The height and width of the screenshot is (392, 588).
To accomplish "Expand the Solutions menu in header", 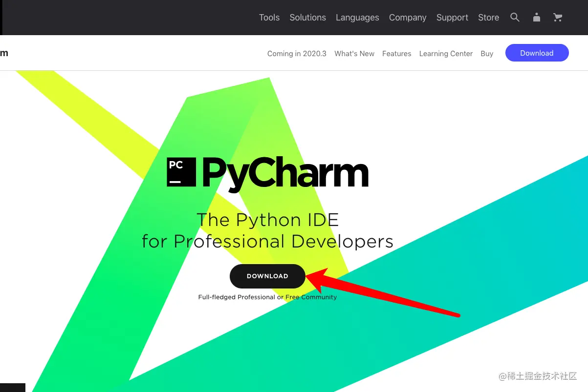I will [307, 18].
